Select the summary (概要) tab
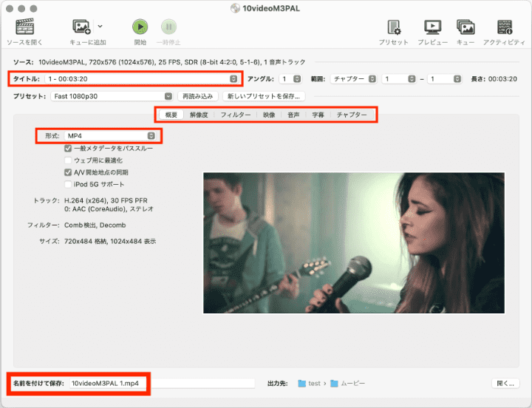Viewport: 532px width, 408px height. coord(171,115)
